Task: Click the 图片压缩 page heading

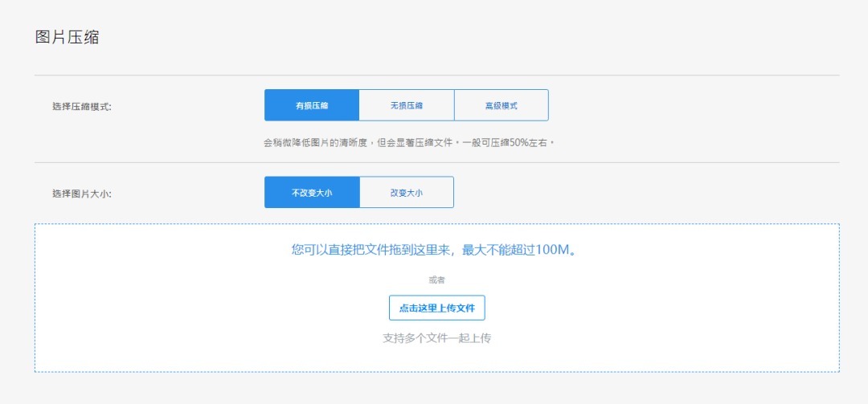Action: (68, 37)
